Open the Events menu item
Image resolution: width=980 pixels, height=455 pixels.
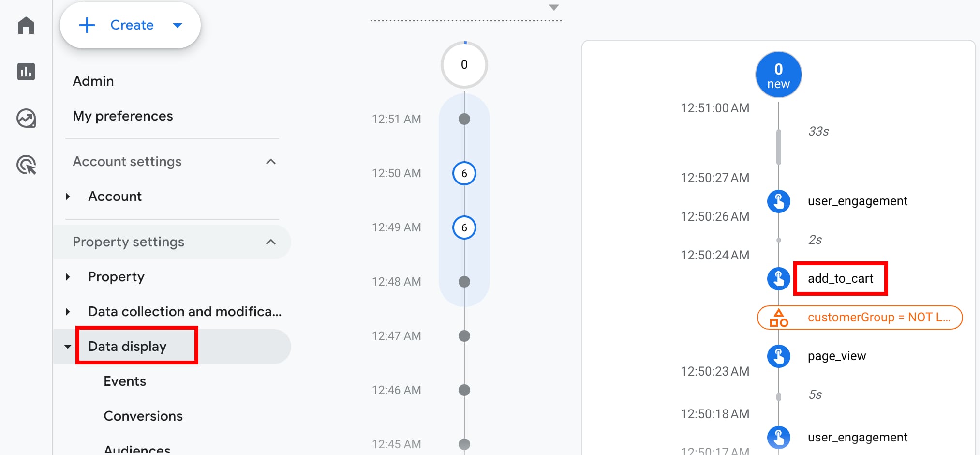click(125, 381)
